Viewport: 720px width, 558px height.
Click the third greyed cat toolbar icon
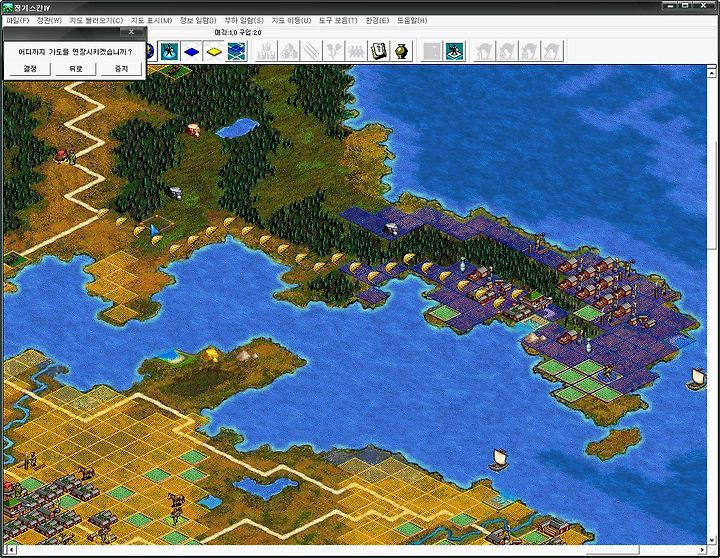point(530,51)
